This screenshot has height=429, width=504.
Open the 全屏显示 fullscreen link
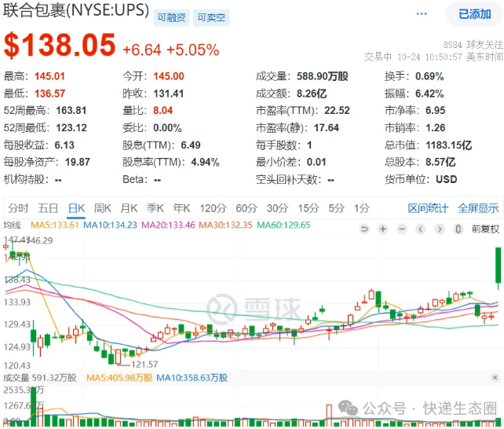pyautogui.click(x=478, y=208)
